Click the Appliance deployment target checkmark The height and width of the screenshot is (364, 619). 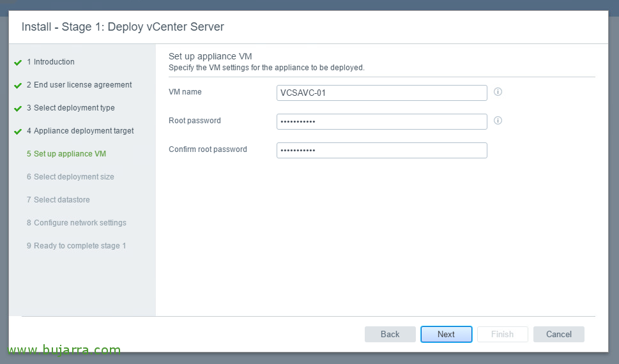pyautogui.click(x=18, y=131)
